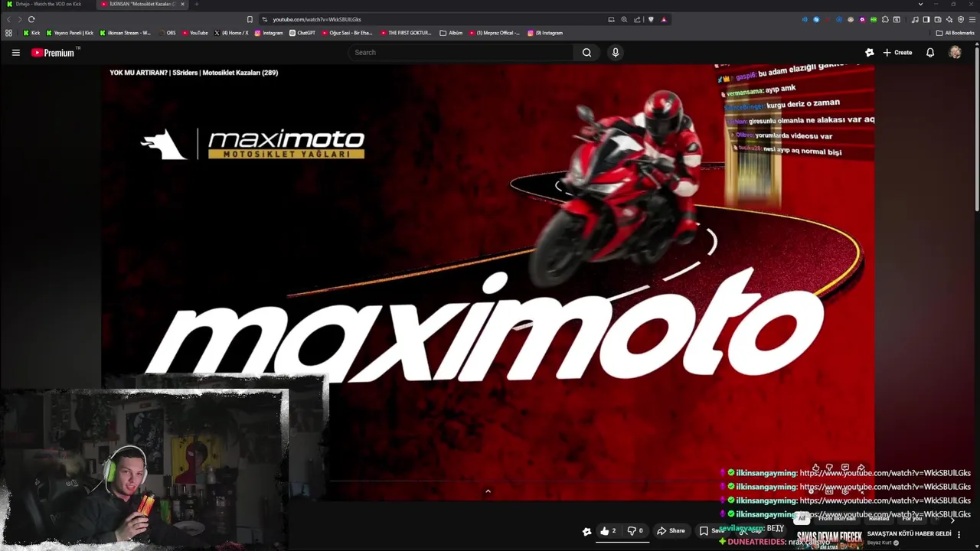Open browser main hamburger menu
The image size is (980, 551).
tap(972, 19)
